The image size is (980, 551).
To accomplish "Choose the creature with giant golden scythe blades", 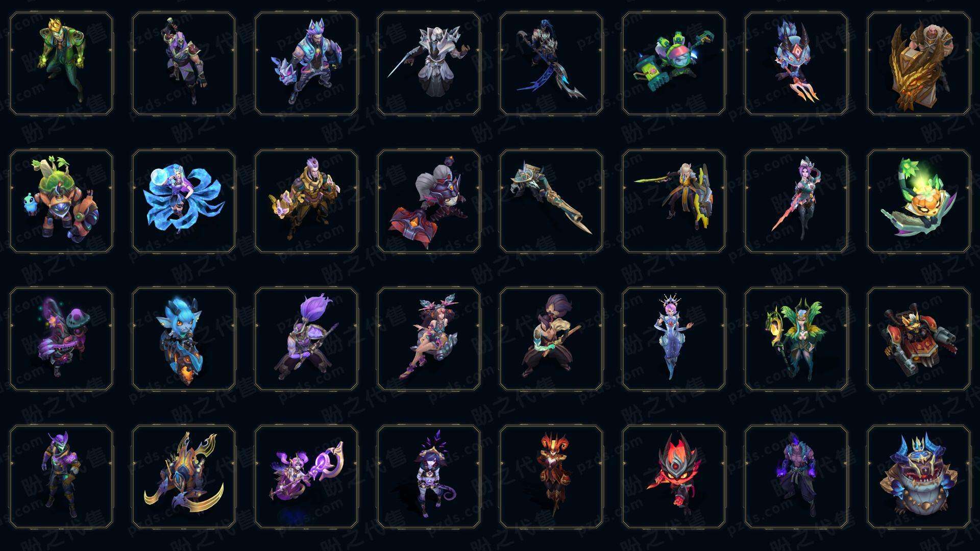I will click(x=184, y=477).
